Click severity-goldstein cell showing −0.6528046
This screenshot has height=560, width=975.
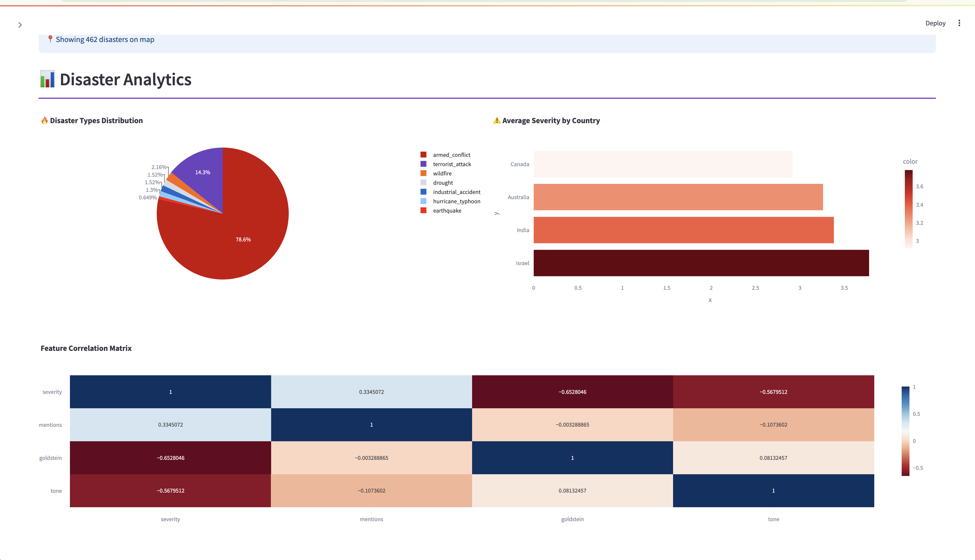[x=572, y=392]
